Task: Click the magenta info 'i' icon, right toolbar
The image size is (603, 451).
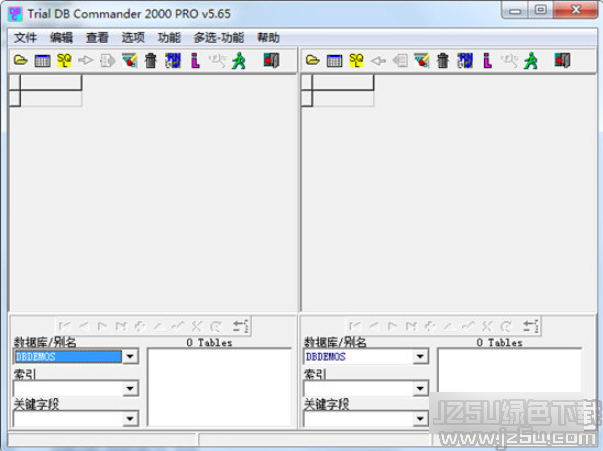Action: (488, 61)
